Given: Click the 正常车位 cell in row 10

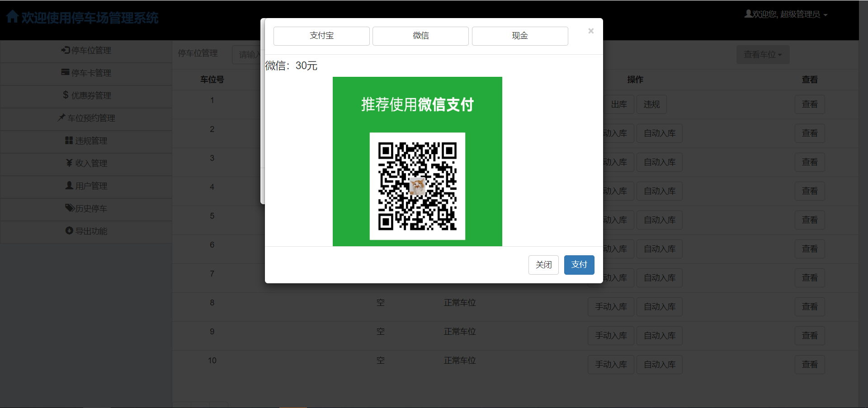Looking at the screenshot, I should point(460,361).
